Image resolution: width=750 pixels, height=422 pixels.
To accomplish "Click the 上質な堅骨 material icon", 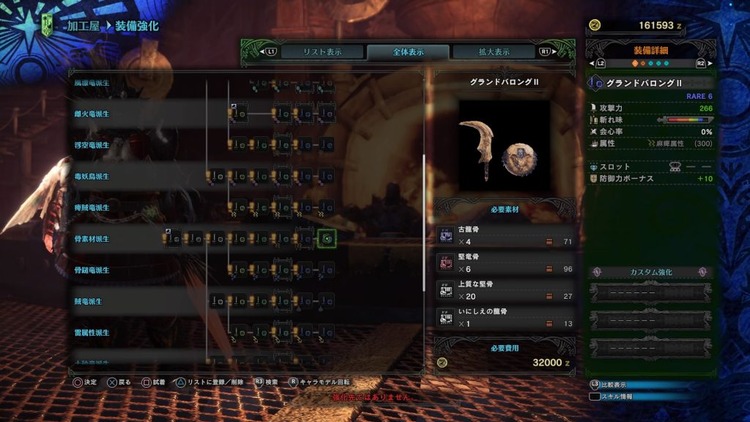I will pyautogui.click(x=446, y=290).
